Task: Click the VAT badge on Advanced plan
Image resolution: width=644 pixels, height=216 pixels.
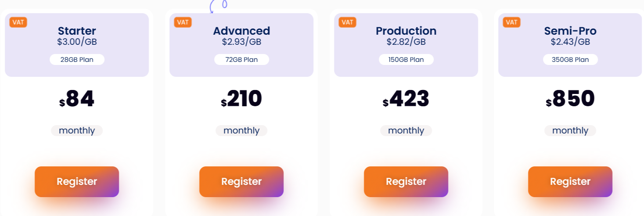Action: (x=183, y=22)
